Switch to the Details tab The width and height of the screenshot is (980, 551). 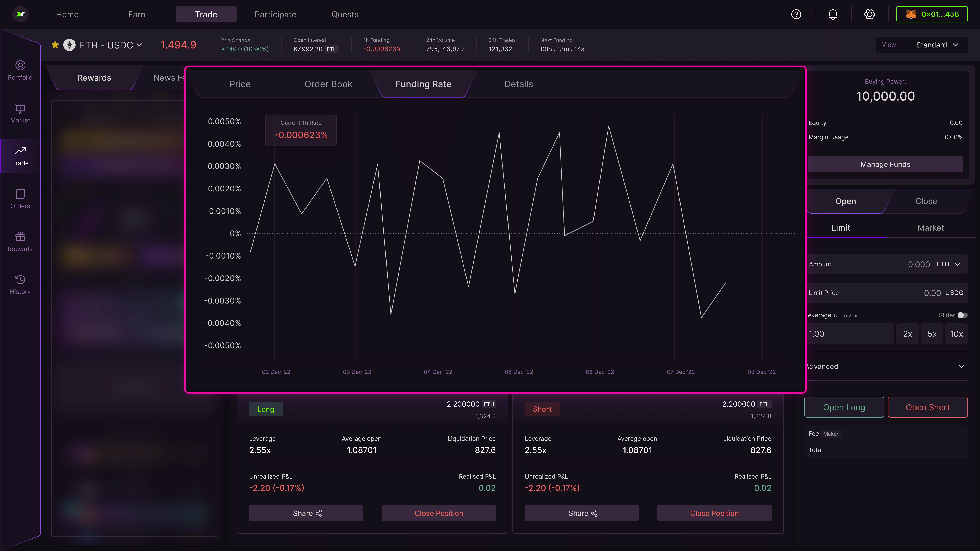tap(519, 84)
